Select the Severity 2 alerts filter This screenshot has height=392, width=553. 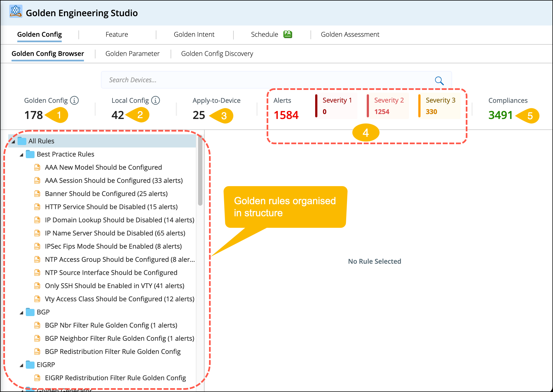[388, 106]
